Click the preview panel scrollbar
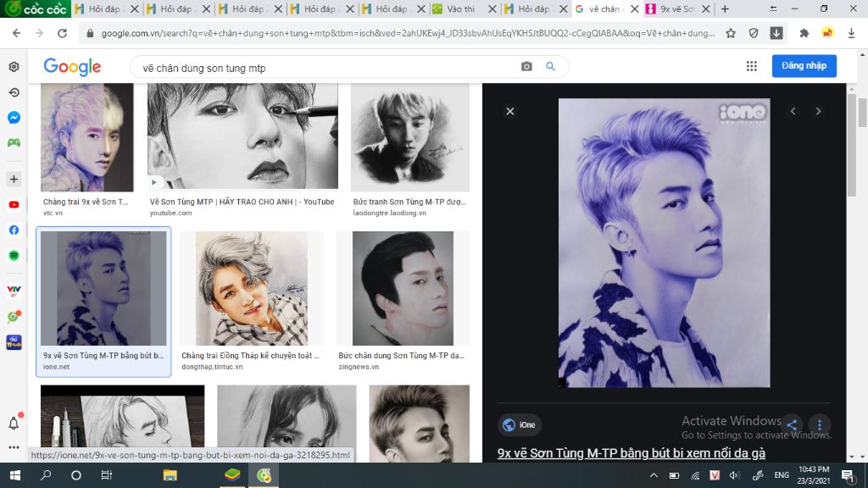The width and height of the screenshot is (868, 488). 851,147
